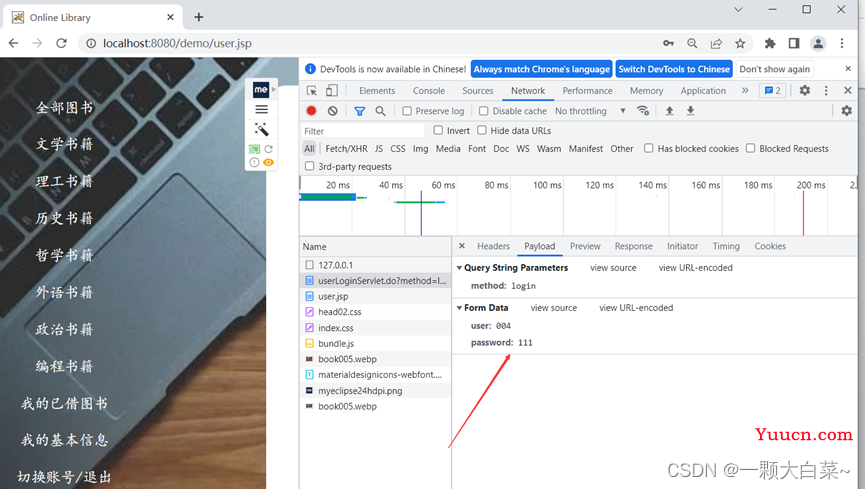Activate the inspect element picker

click(312, 91)
